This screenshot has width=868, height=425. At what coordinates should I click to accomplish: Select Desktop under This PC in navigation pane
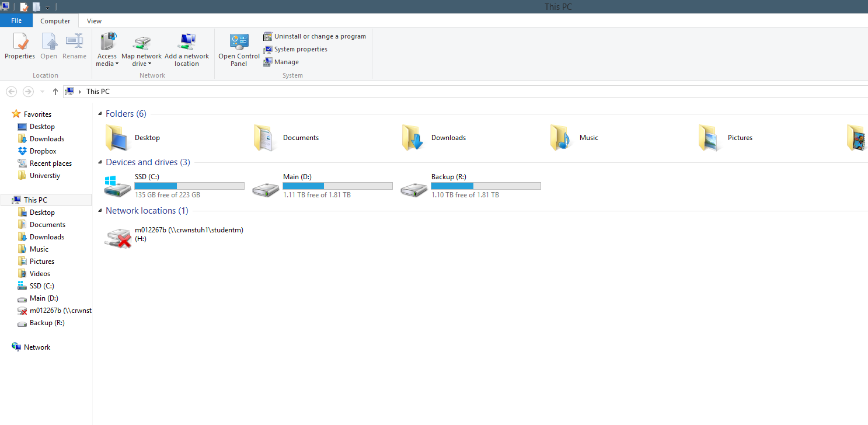click(42, 212)
